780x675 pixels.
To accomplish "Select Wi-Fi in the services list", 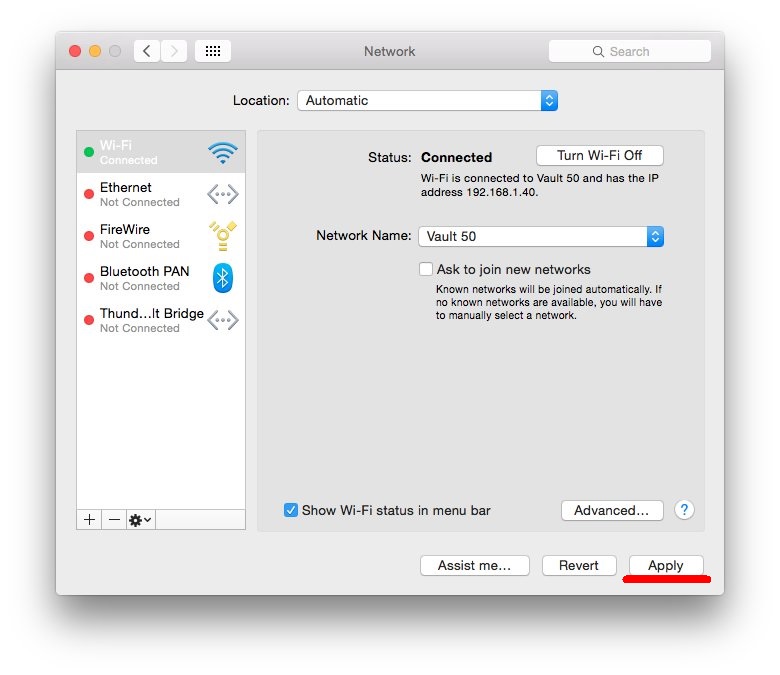I will 161,152.
